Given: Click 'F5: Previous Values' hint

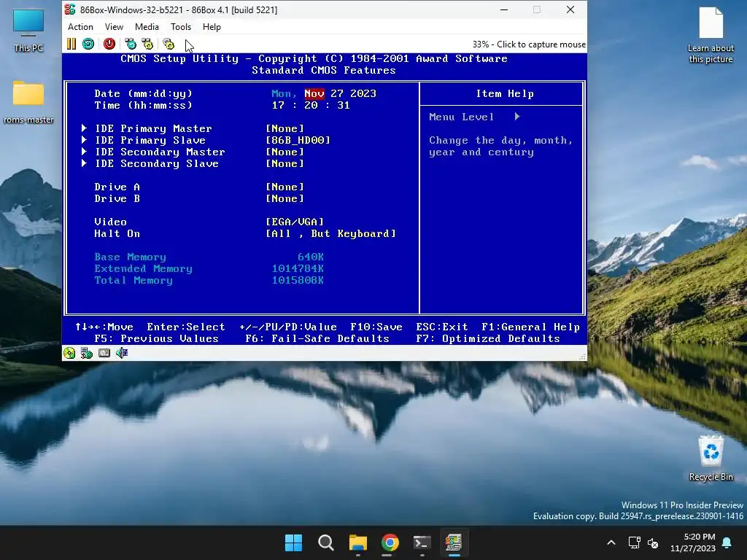Looking at the screenshot, I should [157, 338].
